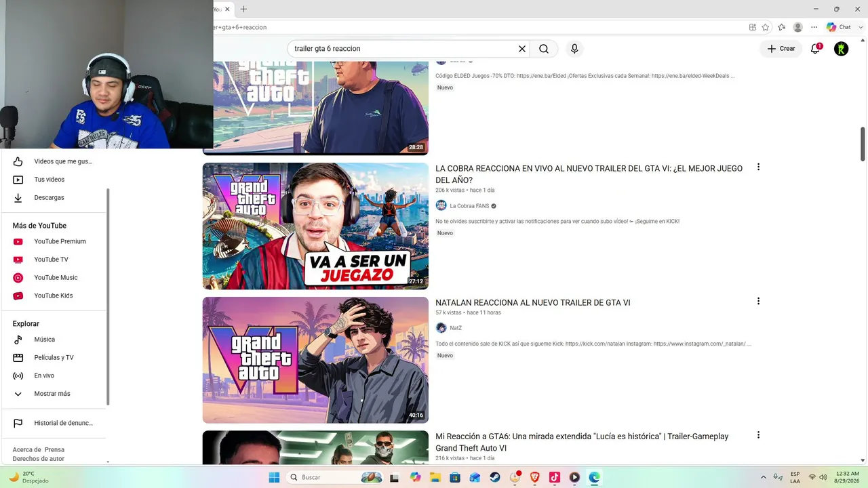This screenshot has width=868, height=488.
Task: Open Microsoft Store from the taskbar
Action: click(455, 477)
